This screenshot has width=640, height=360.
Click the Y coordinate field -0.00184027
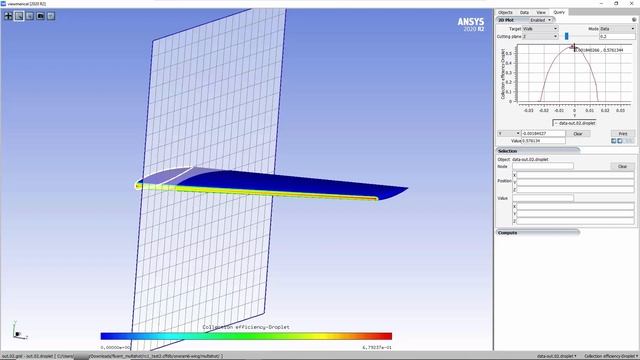pos(543,133)
